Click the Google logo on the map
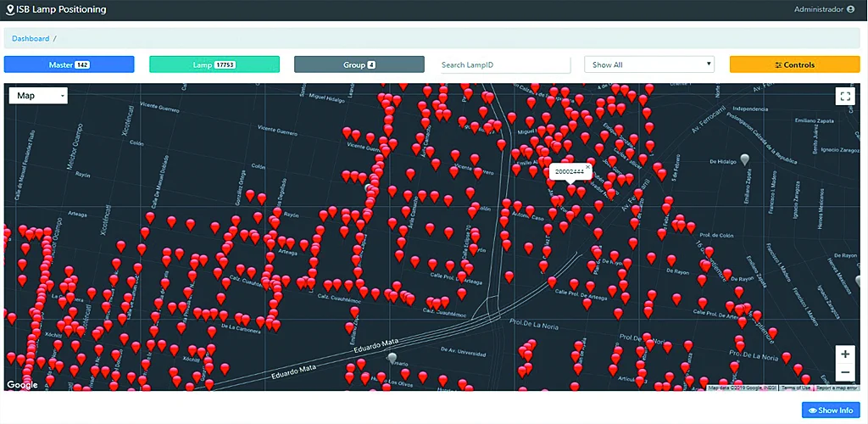The height and width of the screenshot is (424, 868). point(22,385)
